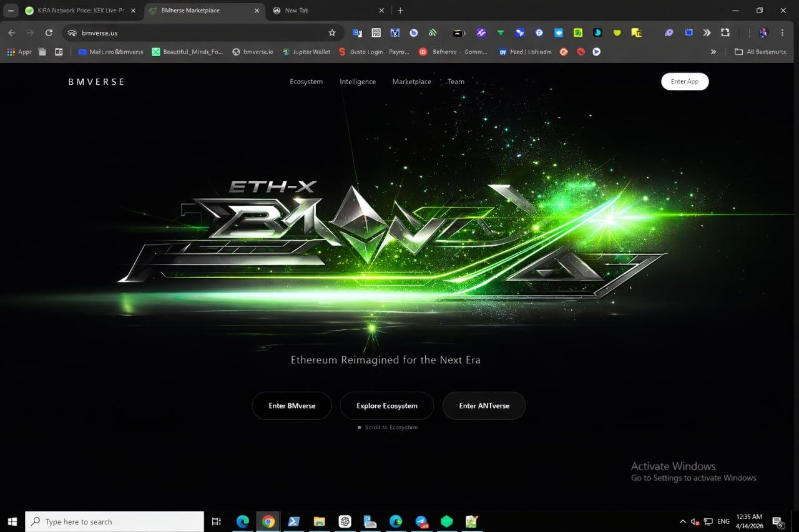Close the KIRA Network Price tab
This screenshot has width=799, height=532.
click(x=133, y=11)
